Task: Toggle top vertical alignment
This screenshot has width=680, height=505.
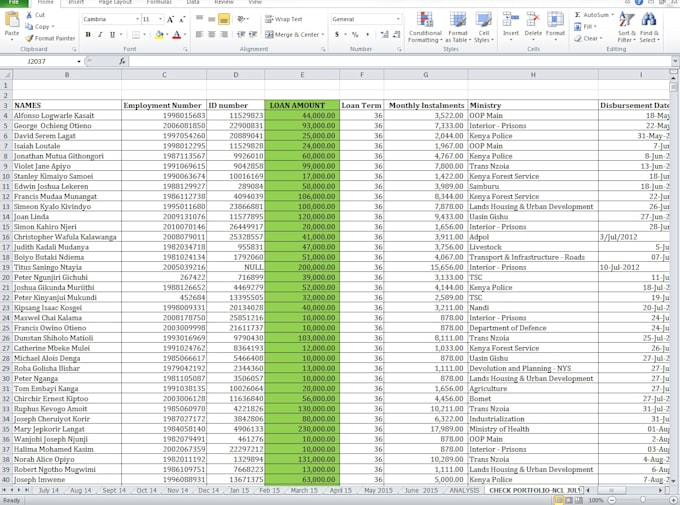Action: [x=199, y=19]
